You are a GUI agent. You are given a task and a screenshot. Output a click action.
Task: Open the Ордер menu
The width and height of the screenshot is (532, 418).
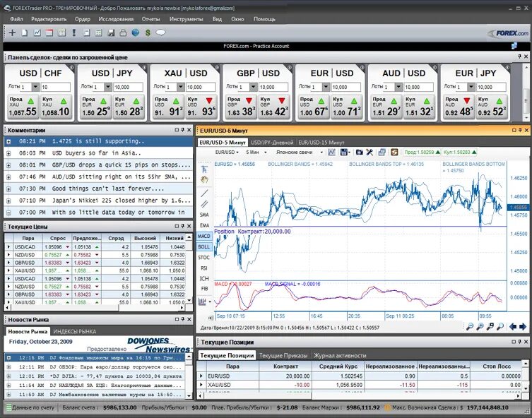(83, 19)
